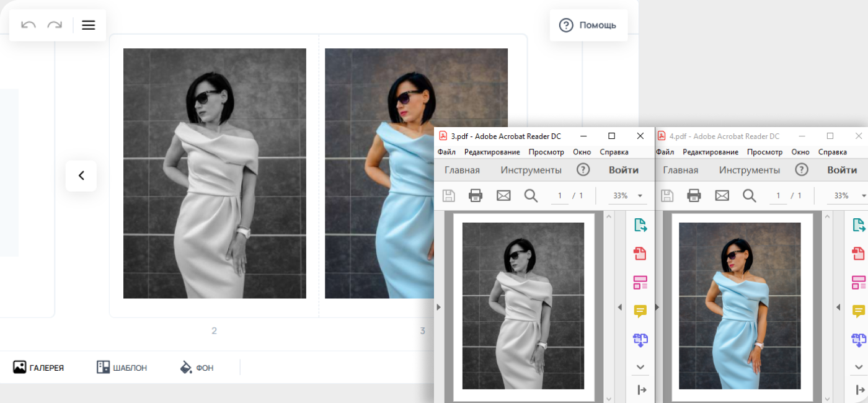Open the Export PDF tool in 3.pdf sidebar
The height and width of the screenshot is (403, 868).
(x=640, y=225)
